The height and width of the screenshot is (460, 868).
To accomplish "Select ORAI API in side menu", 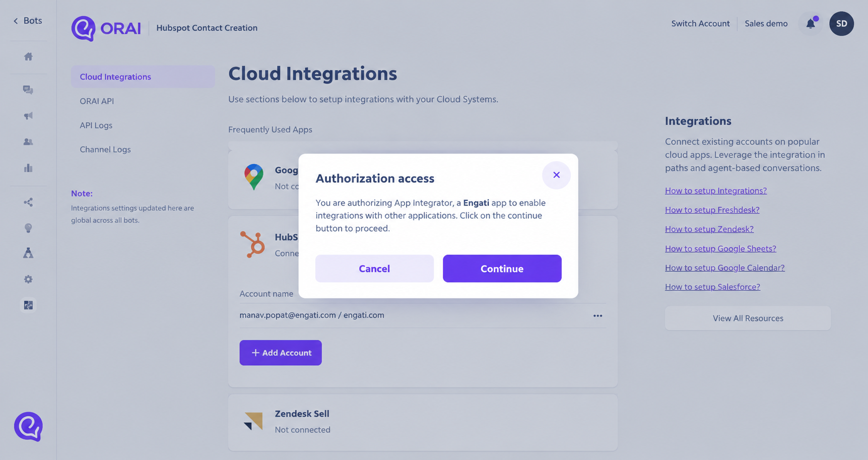I will click(97, 101).
